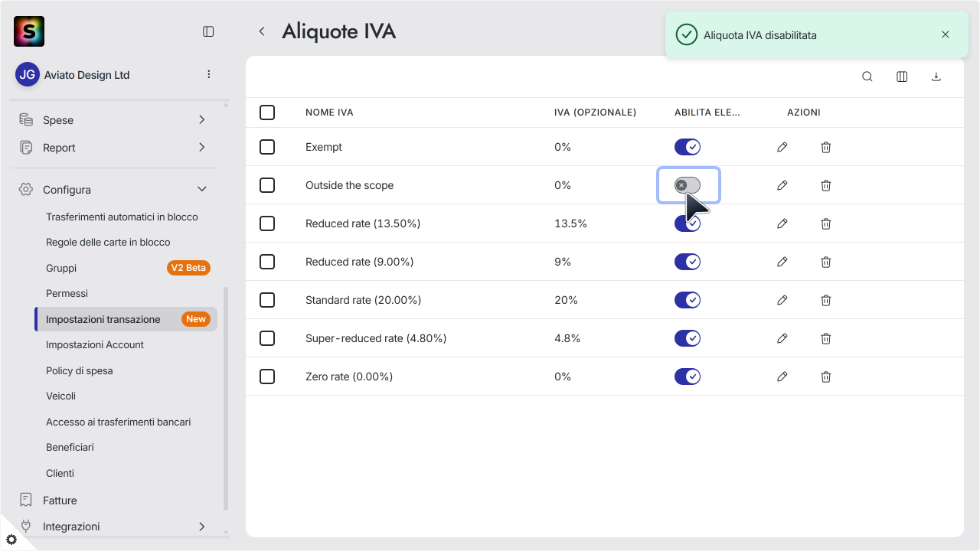Edit Super-reduced rate (4.80%)
The image size is (980, 551).
[782, 338]
